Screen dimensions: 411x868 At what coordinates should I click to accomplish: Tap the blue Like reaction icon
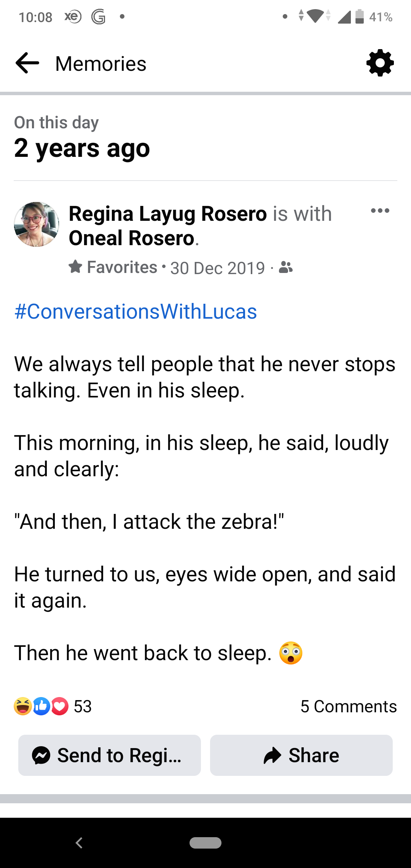click(x=41, y=706)
